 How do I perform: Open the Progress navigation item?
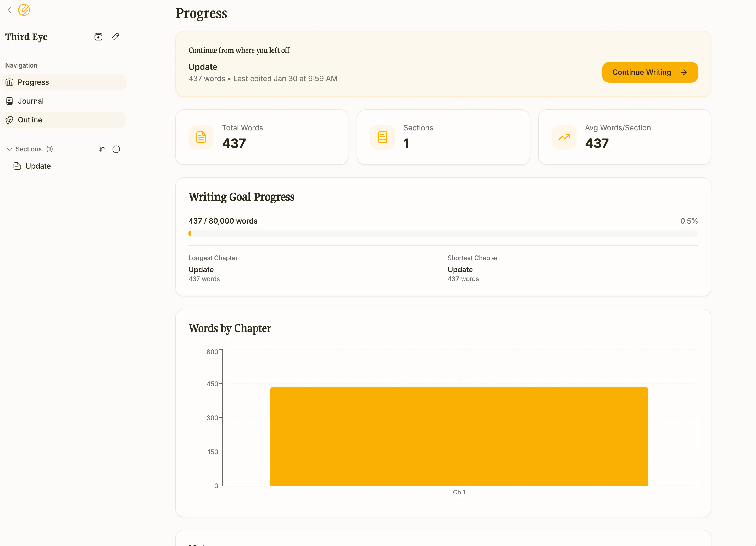pos(64,82)
